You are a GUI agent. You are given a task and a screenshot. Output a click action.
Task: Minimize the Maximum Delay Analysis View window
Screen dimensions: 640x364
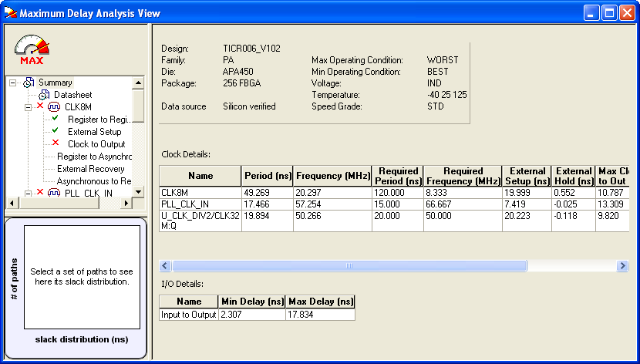[591, 13]
